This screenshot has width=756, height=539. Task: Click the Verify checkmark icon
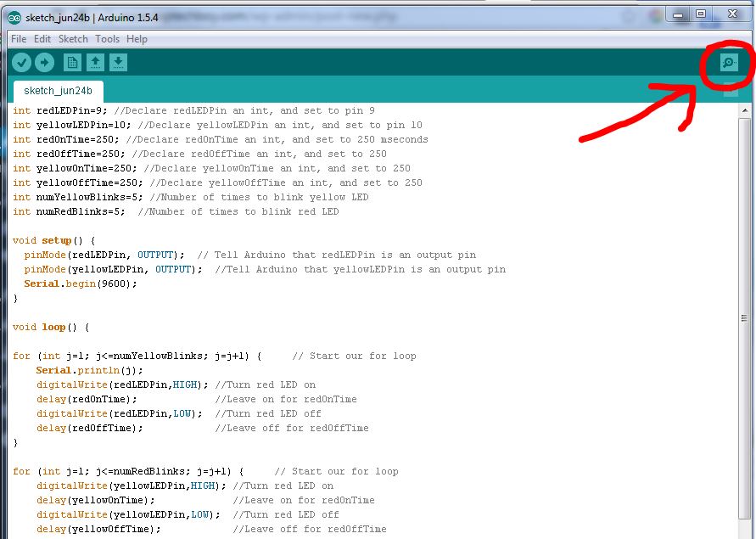pos(21,62)
